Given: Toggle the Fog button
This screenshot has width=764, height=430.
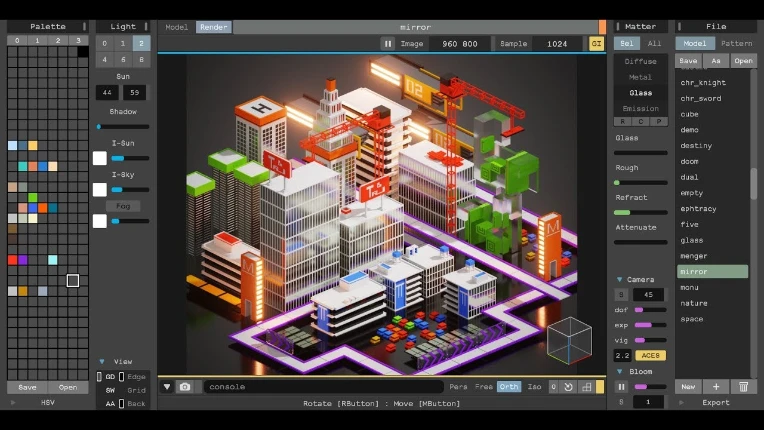Looking at the screenshot, I should [x=123, y=206].
